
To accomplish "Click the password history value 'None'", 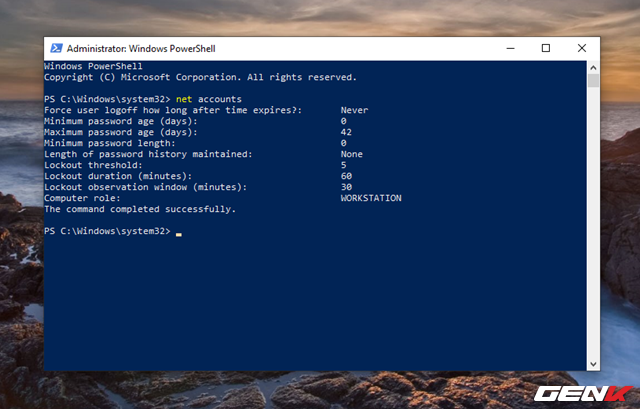I will pyautogui.click(x=351, y=154).
